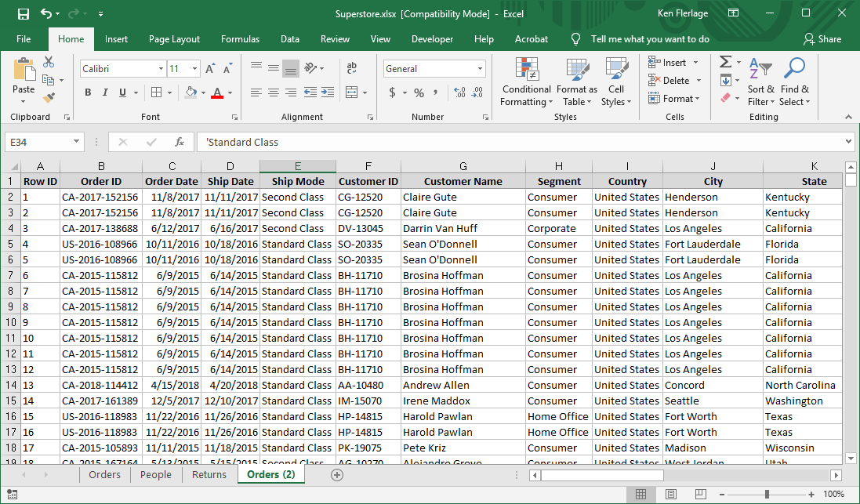Toggle Italic formatting
860x504 pixels.
pos(106,92)
